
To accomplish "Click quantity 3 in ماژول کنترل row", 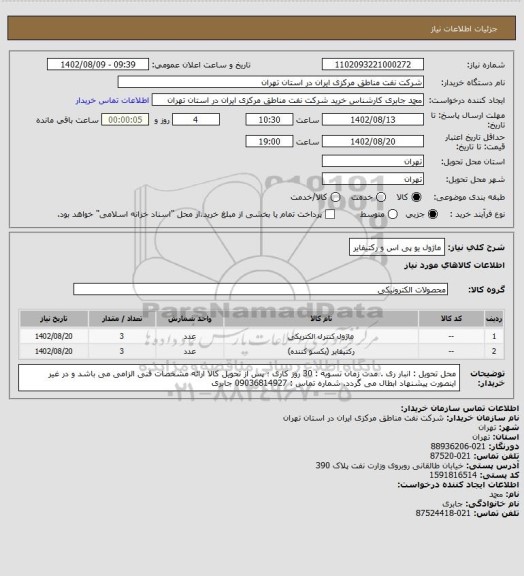I will pos(122,336).
